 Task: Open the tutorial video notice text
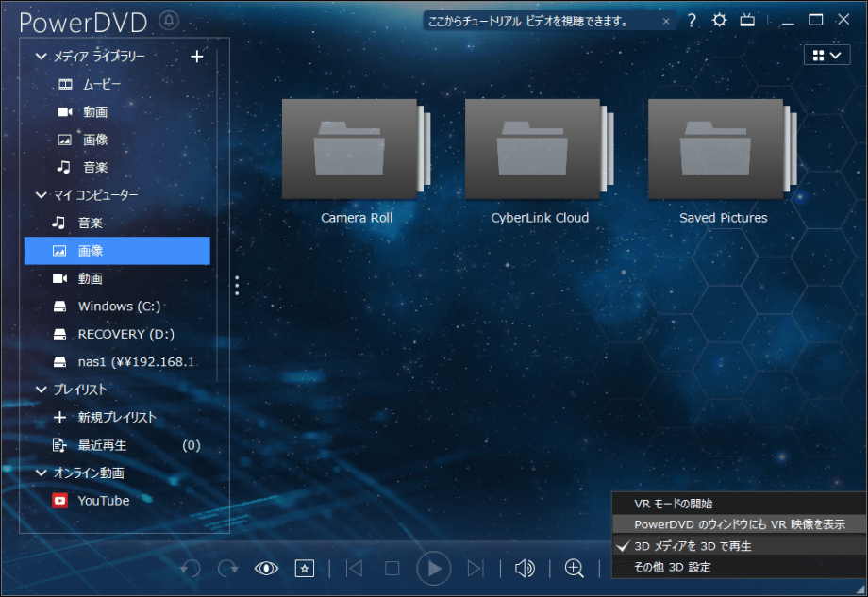[x=527, y=22]
